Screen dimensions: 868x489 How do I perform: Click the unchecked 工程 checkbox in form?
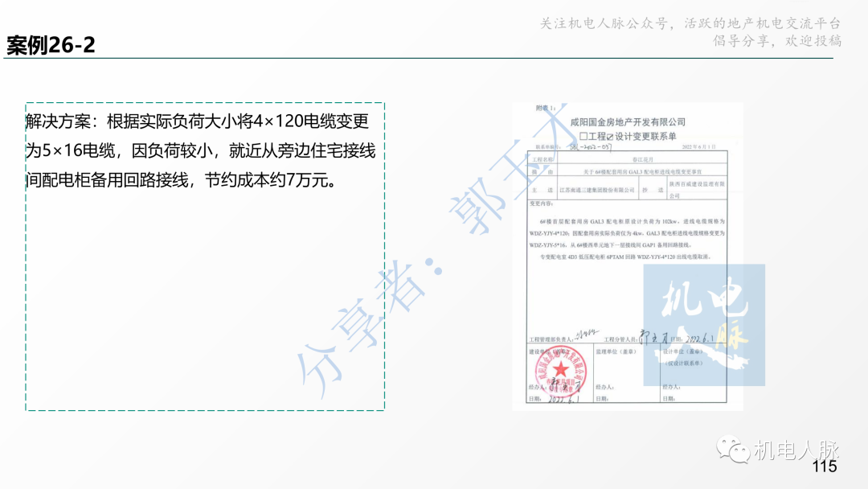click(x=583, y=136)
